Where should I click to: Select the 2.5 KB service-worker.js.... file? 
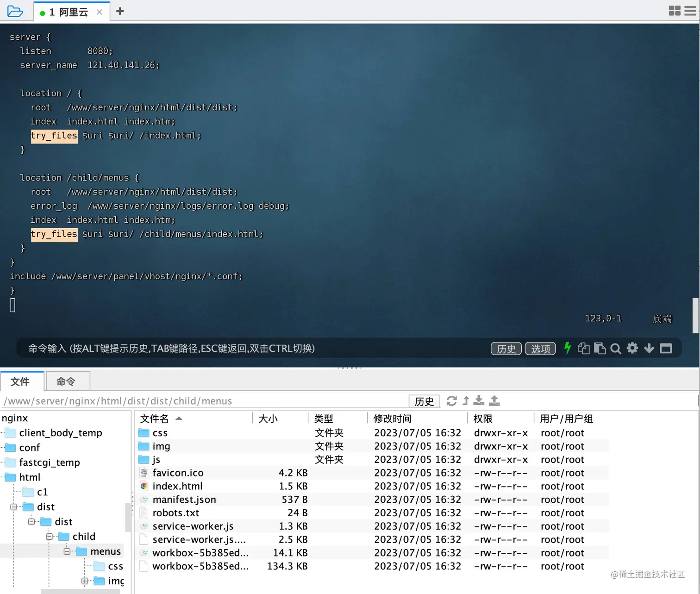373,539
